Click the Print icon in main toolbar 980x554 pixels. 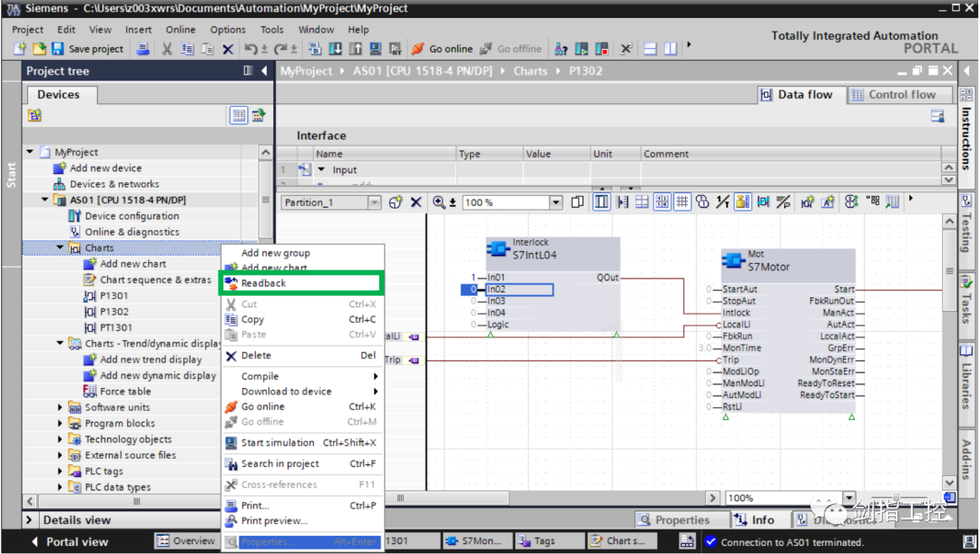point(143,49)
